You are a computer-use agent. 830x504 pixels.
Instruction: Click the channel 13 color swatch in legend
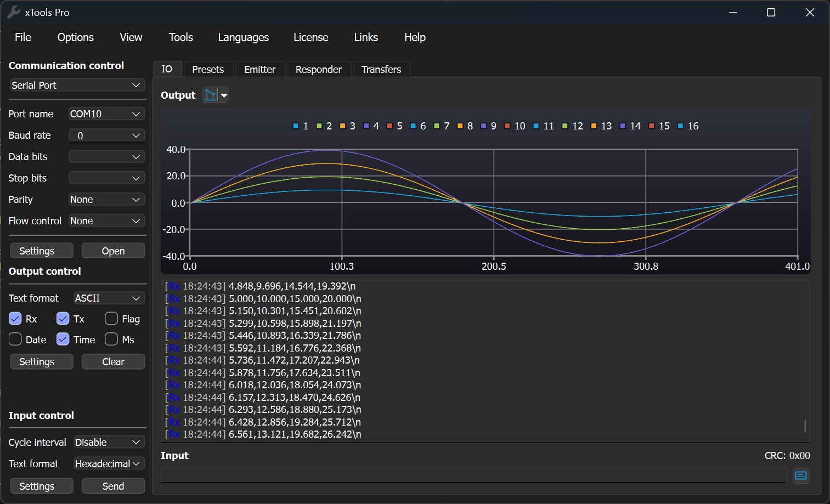click(x=594, y=126)
